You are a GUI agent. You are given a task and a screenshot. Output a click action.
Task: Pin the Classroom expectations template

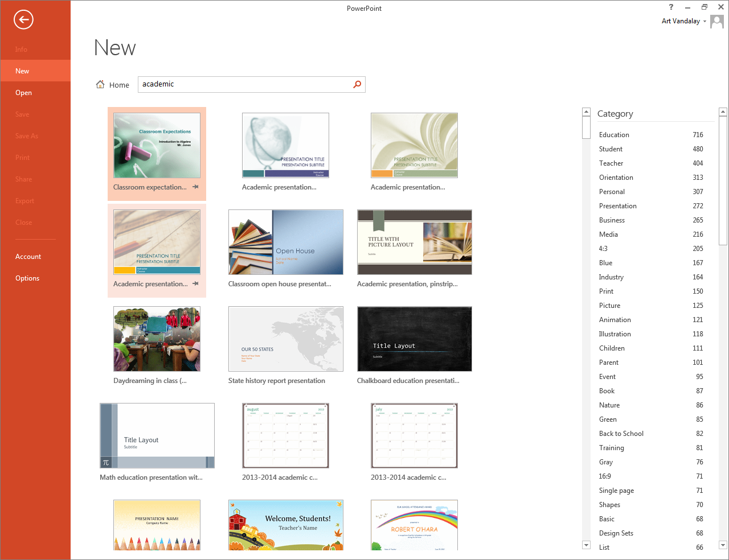(x=195, y=187)
